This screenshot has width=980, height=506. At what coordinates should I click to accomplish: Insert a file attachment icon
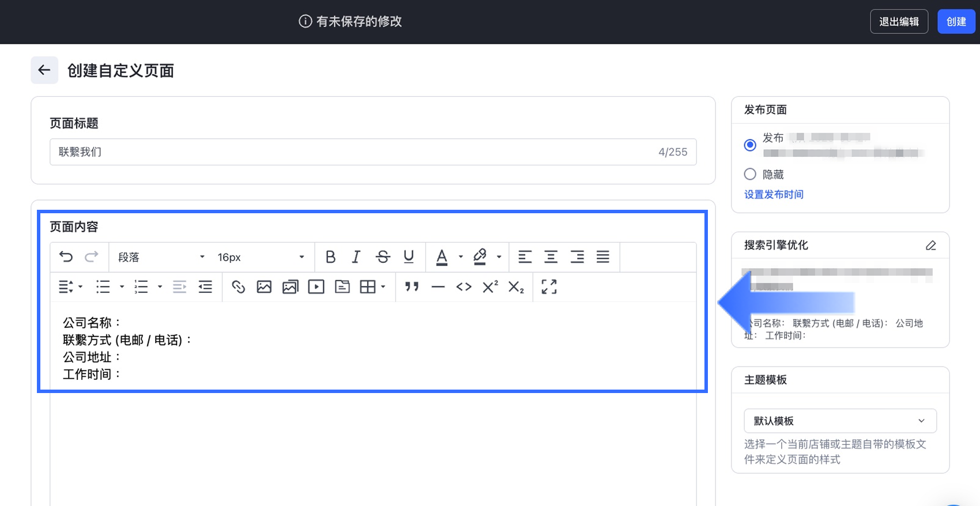[x=342, y=286]
